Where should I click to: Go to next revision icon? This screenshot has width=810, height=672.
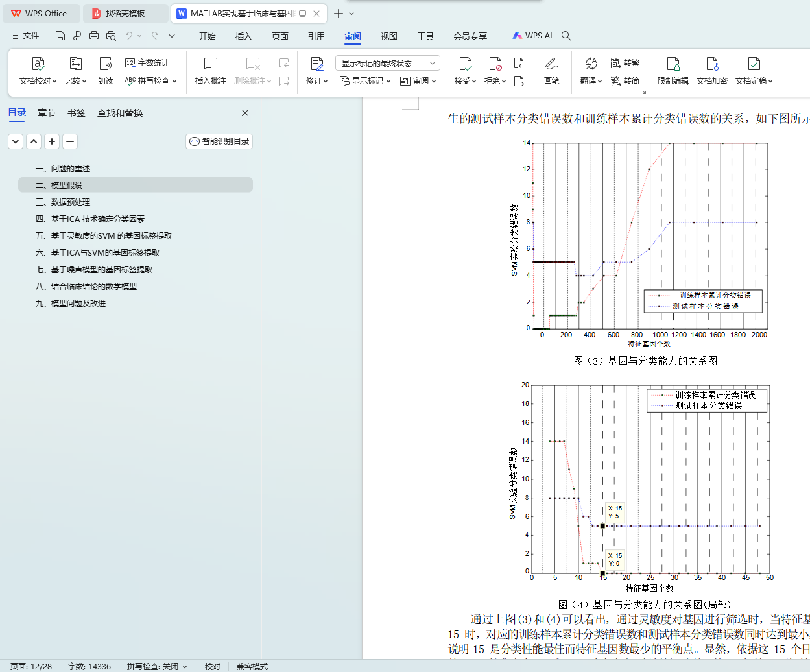click(x=519, y=81)
